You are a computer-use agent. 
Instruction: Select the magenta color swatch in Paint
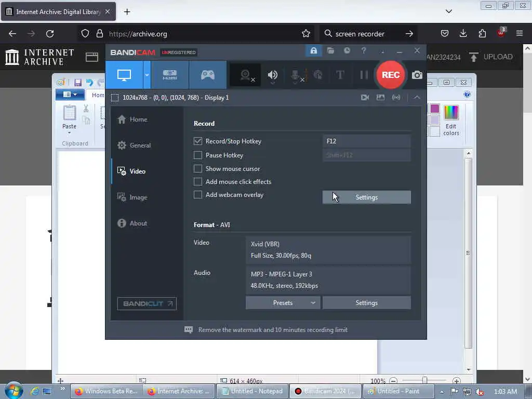(435, 109)
